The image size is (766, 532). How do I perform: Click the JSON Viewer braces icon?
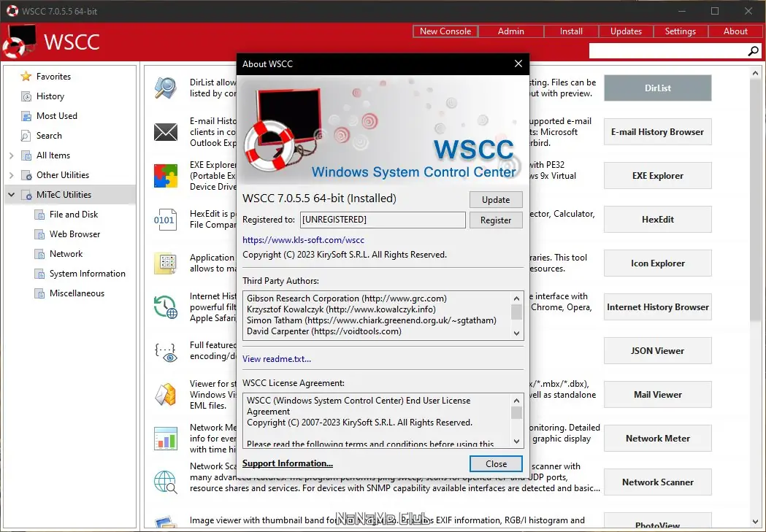166,352
